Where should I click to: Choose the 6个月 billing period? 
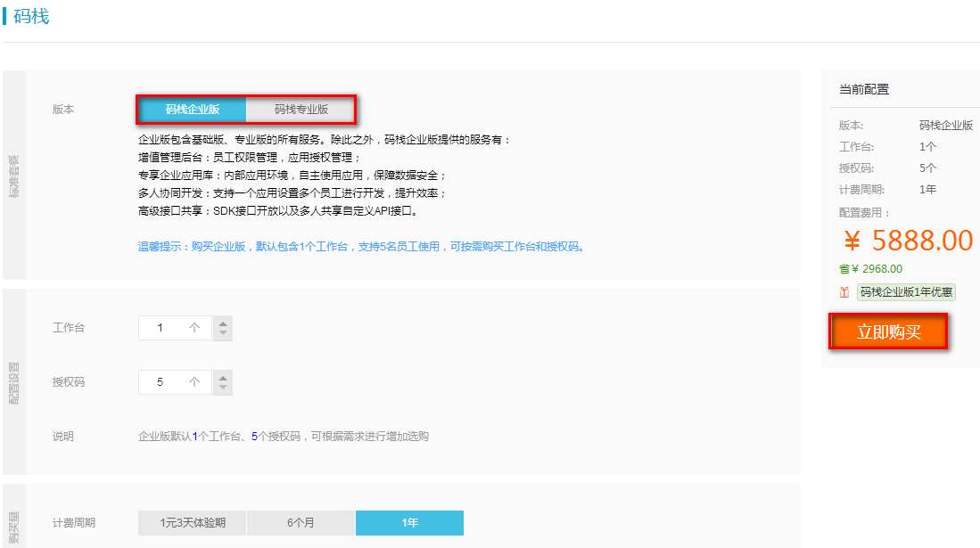tap(301, 522)
